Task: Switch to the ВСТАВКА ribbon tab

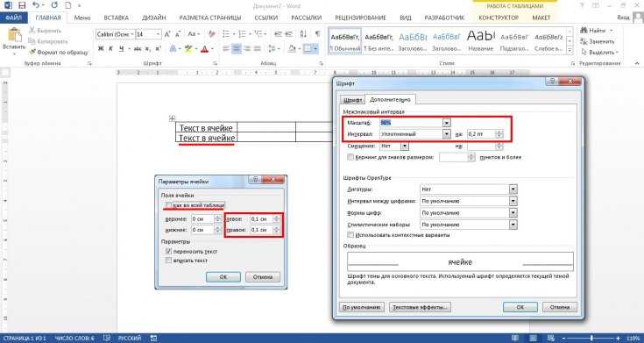Action: click(x=116, y=18)
